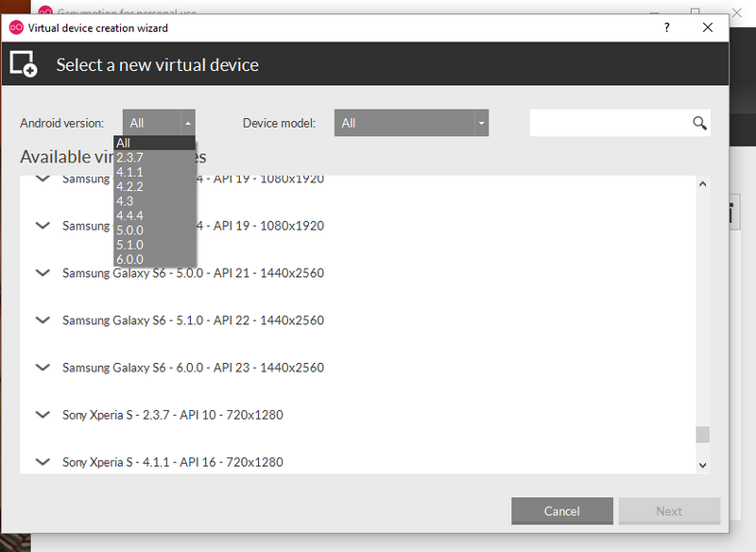Viewport: 756px width, 552px height.
Task: Open the Device model dropdown
Action: [x=411, y=123]
